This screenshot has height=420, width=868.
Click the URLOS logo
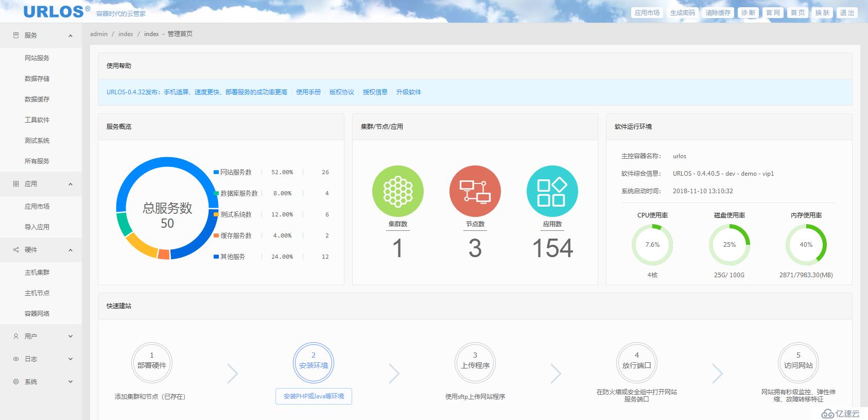(x=57, y=11)
